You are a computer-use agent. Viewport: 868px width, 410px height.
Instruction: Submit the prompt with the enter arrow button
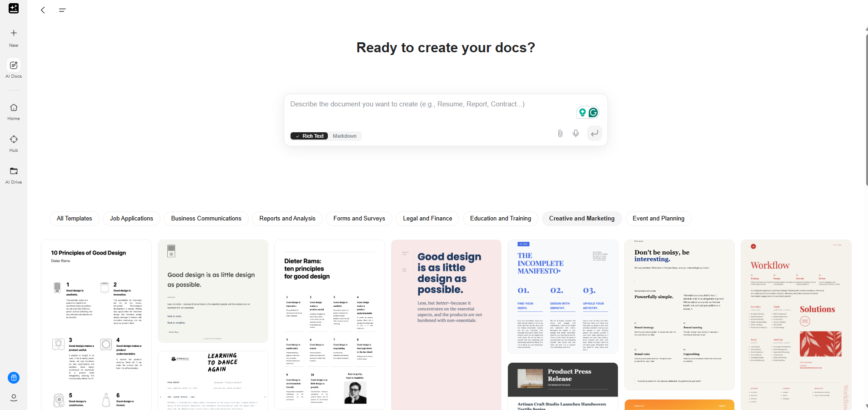595,133
